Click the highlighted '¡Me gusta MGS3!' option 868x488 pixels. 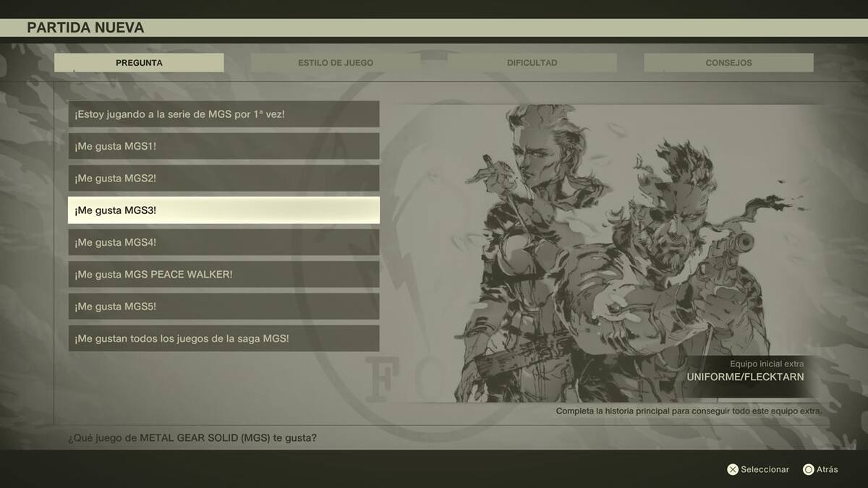pos(224,210)
